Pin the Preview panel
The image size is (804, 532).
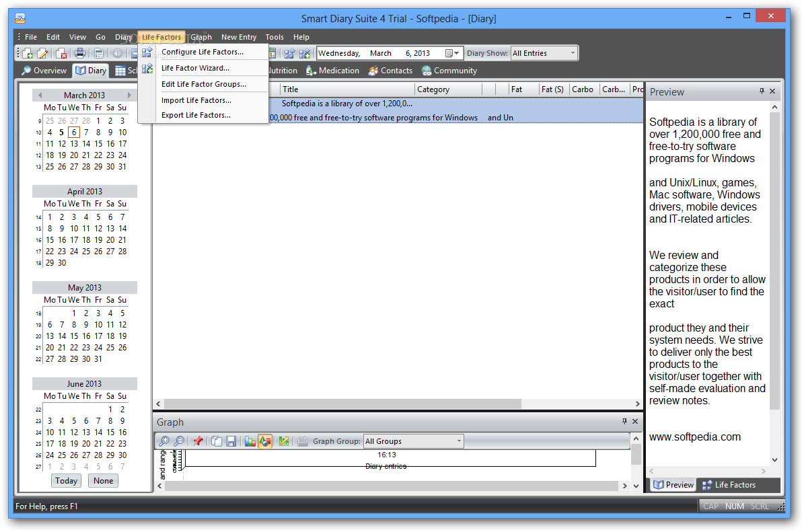(x=762, y=91)
